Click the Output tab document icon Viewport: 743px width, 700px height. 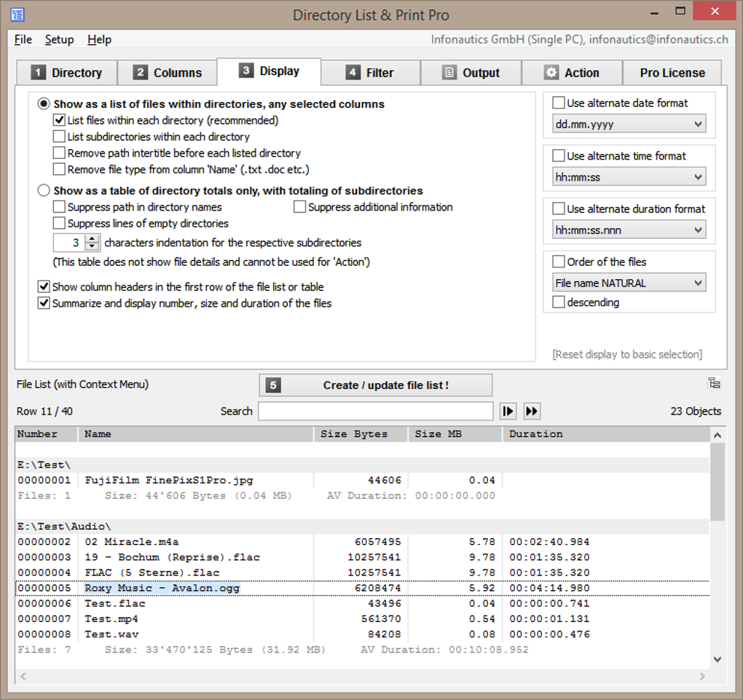(x=449, y=73)
